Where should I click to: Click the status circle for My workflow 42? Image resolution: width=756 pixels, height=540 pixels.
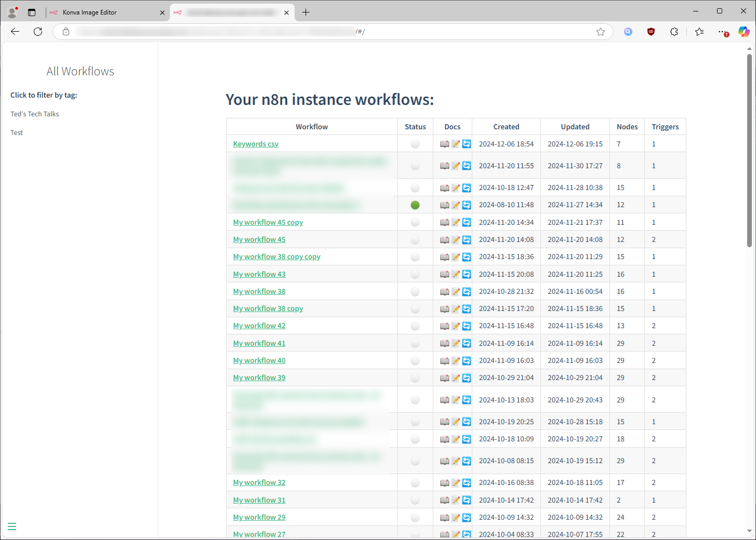click(415, 326)
